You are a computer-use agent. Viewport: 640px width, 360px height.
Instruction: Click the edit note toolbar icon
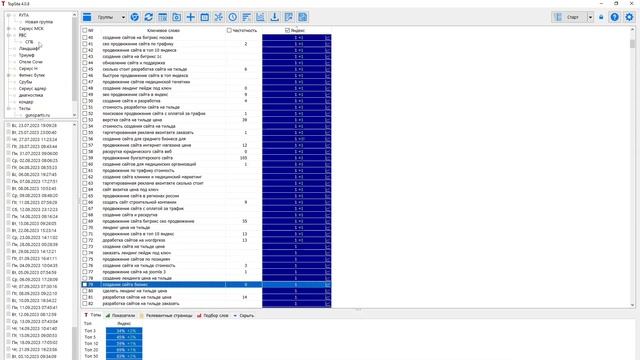(289, 17)
